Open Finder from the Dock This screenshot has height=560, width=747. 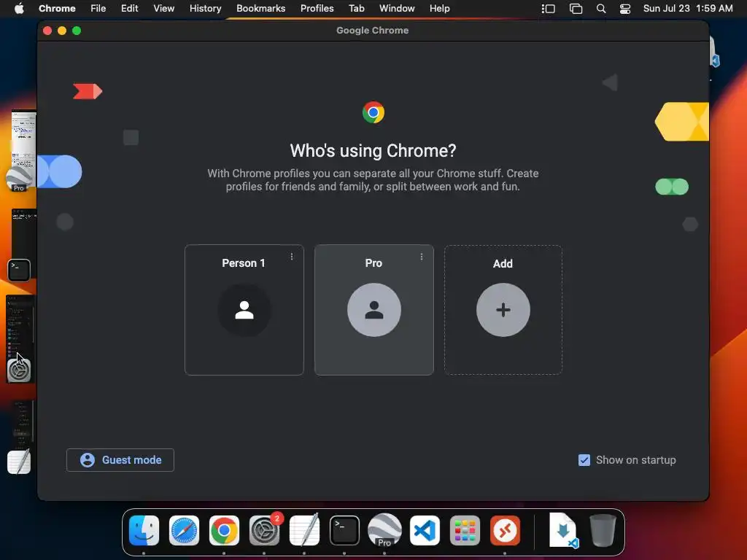coord(144,530)
